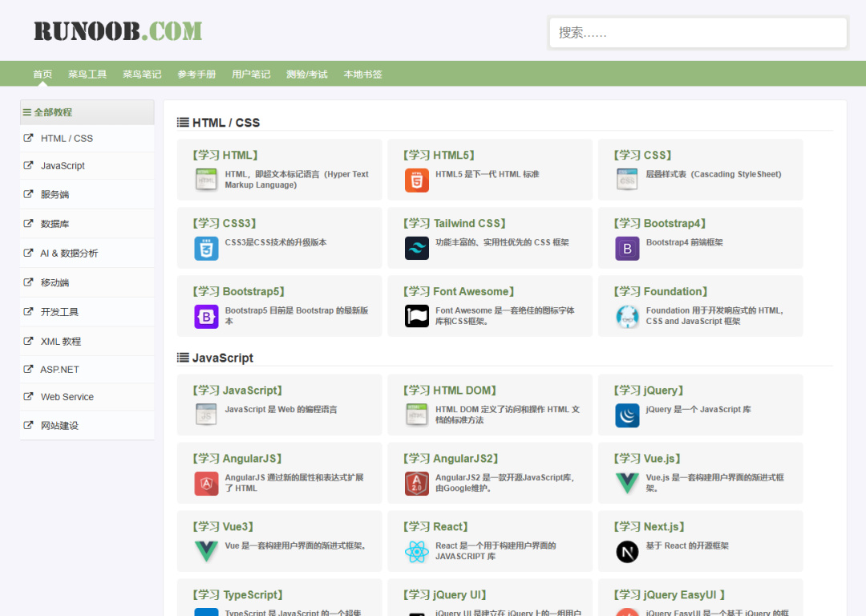Screen dimensions: 866x616
Task: Open 参考手册 in the nav bar
Action: click(196, 74)
